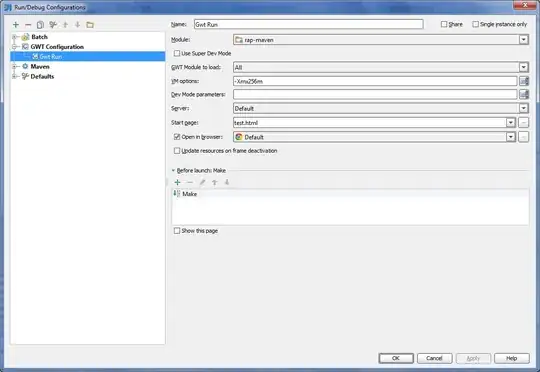Image resolution: width=540 pixels, height=372 pixels.
Task: Expand the Maven tree node
Action: click(x=14, y=66)
